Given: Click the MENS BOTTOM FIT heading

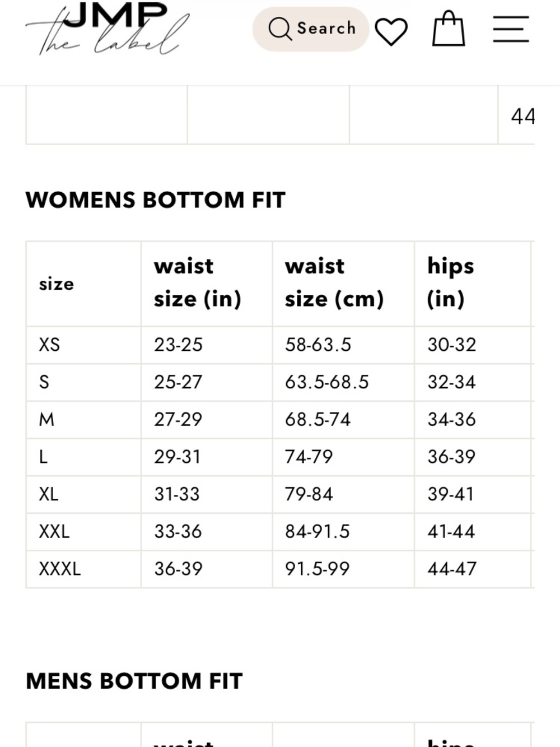Looking at the screenshot, I should point(134,681).
